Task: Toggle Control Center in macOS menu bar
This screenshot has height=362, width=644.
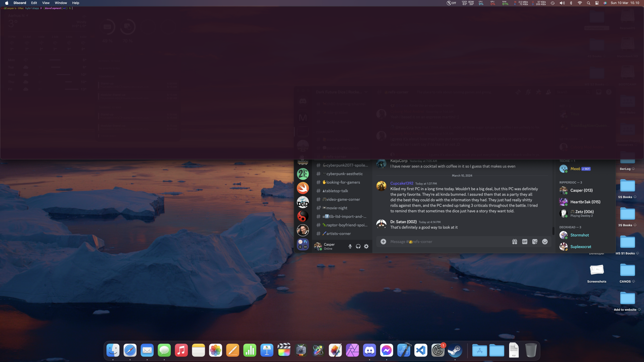Action: point(597,3)
